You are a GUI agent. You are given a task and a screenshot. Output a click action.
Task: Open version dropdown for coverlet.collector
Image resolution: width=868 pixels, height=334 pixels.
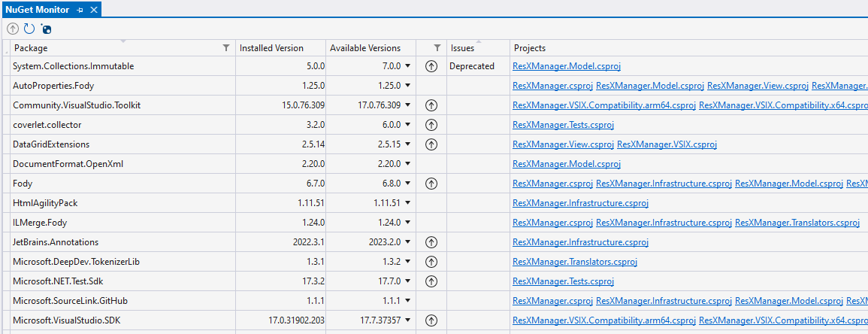pos(408,125)
